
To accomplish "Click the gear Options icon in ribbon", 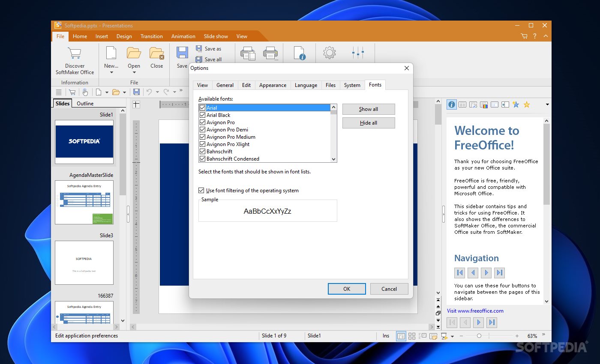I will pyautogui.click(x=329, y=53).
